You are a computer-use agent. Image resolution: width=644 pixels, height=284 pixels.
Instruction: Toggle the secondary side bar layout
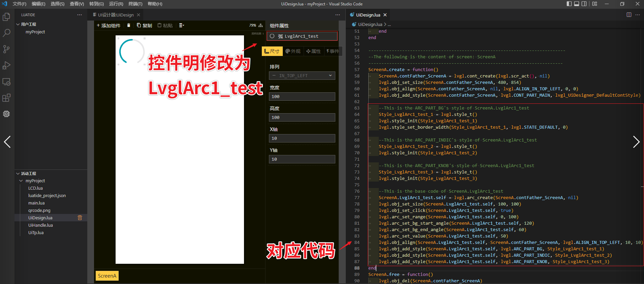pyautogui.click(x=584, y=4)
